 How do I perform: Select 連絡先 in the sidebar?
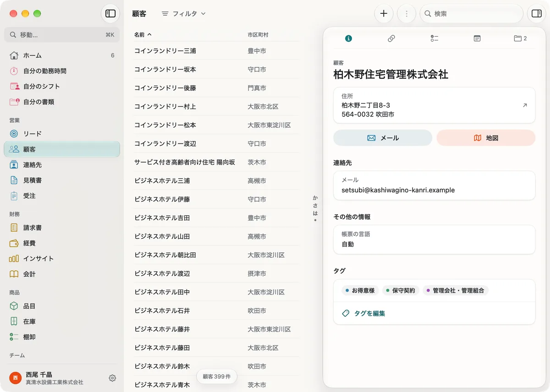(62, 165)
